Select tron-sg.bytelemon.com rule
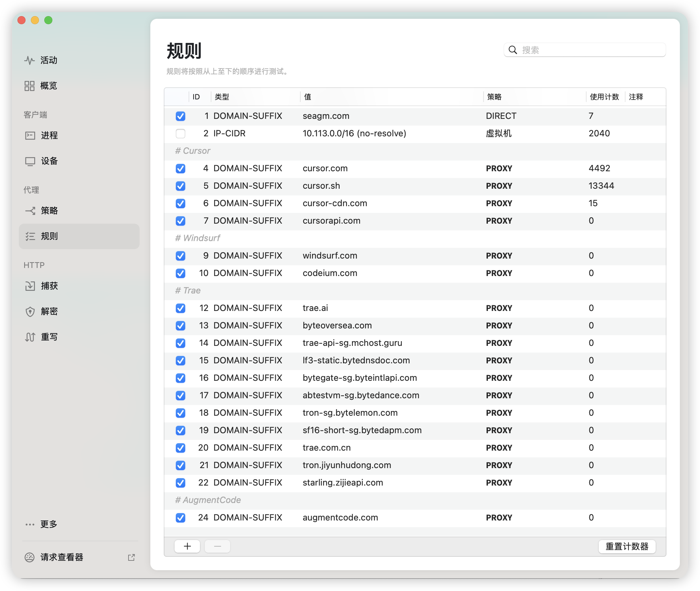Screen dimensions: 700x591 tap(415, 413)
